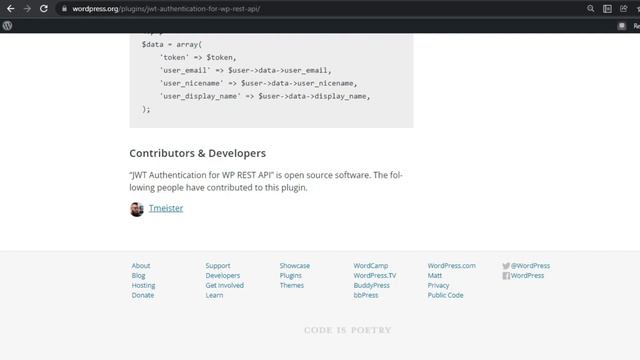Click the address bar URL field
This screenshot has width=640, height=360.
pos(318,9)
